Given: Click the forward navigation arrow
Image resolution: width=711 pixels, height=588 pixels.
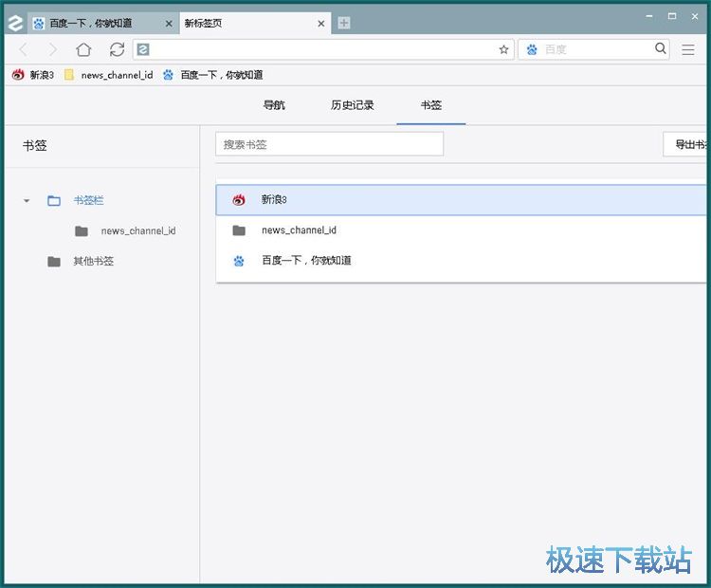Looking at the screenshot, I should (52, 49).
